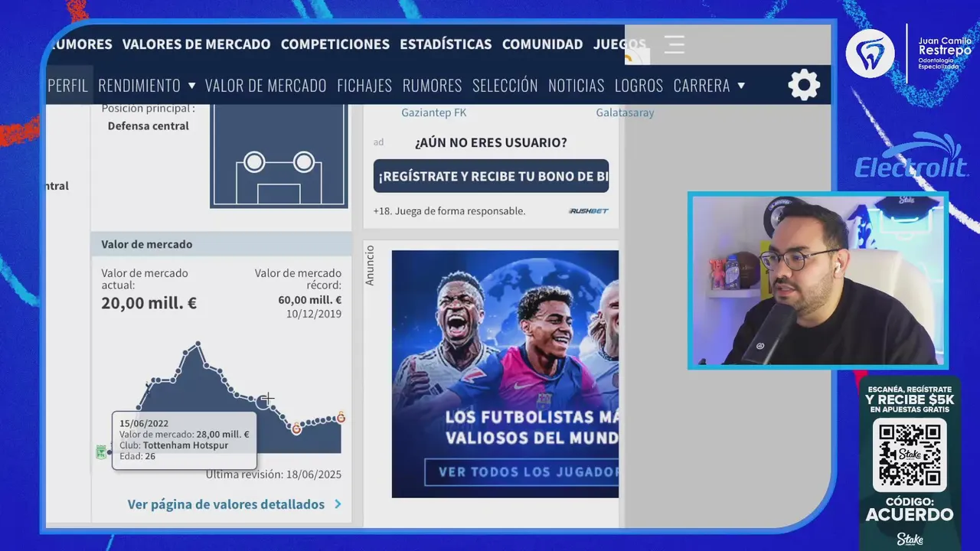Open the hamburger menu next to JUEGOS
Screen dimensions: 980x551
pyautogui.click(x=674, y=44)
